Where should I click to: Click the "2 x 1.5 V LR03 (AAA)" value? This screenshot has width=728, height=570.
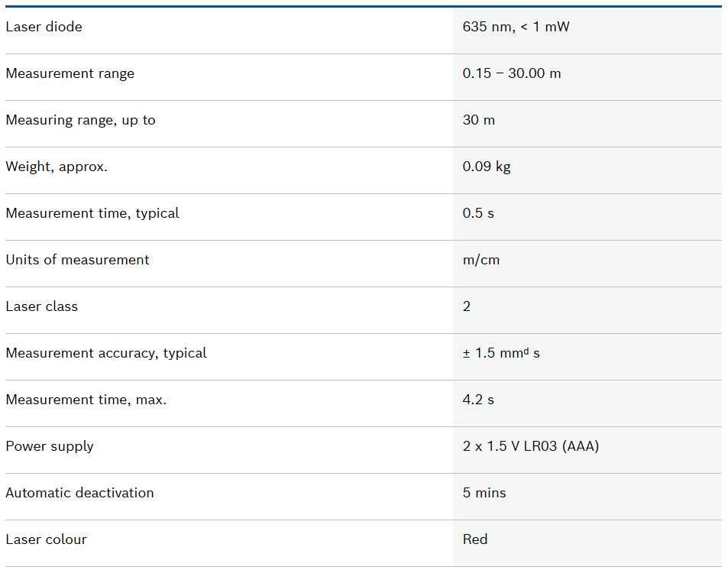[530, 446]
